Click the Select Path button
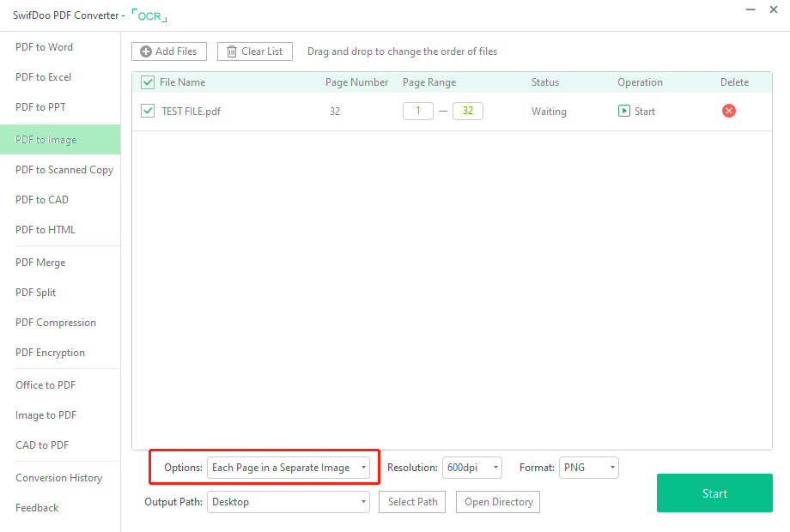 (412, 502)
